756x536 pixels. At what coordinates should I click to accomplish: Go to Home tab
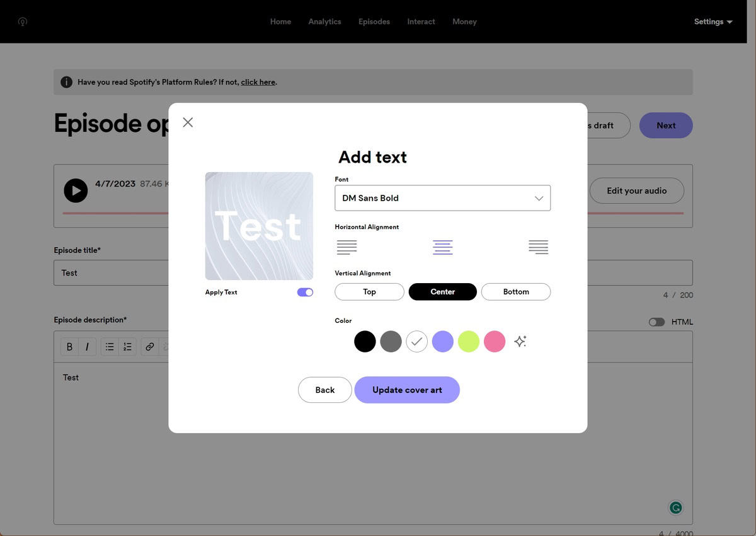280,21
